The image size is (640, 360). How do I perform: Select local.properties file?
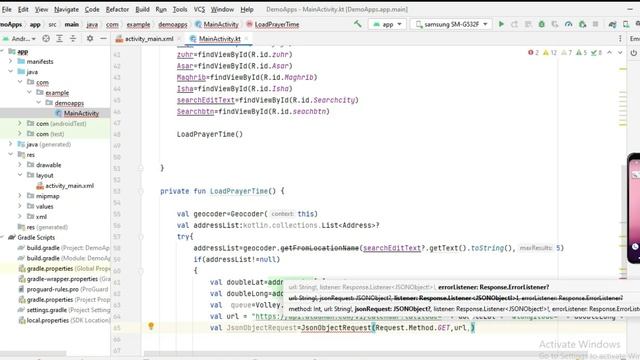coord(64,320)
